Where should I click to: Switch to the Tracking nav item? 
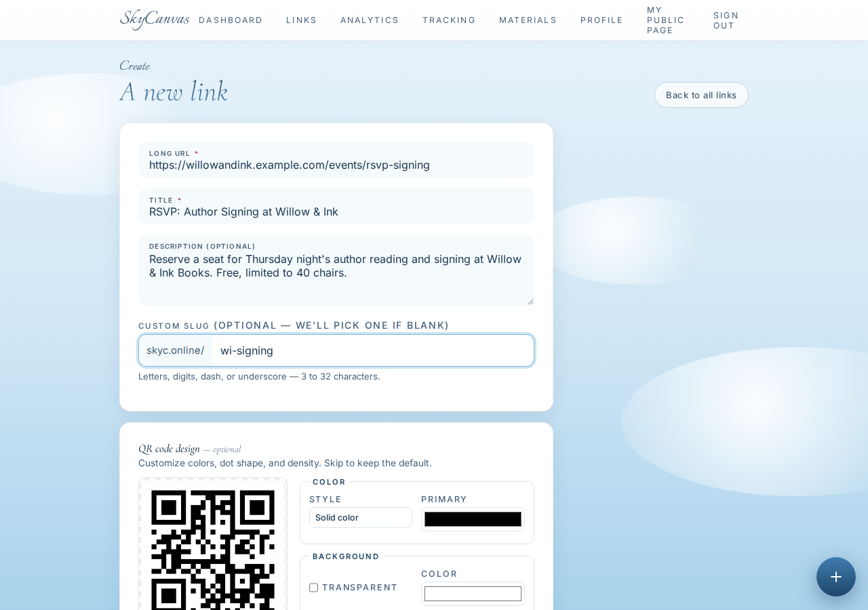pos(449,20)
